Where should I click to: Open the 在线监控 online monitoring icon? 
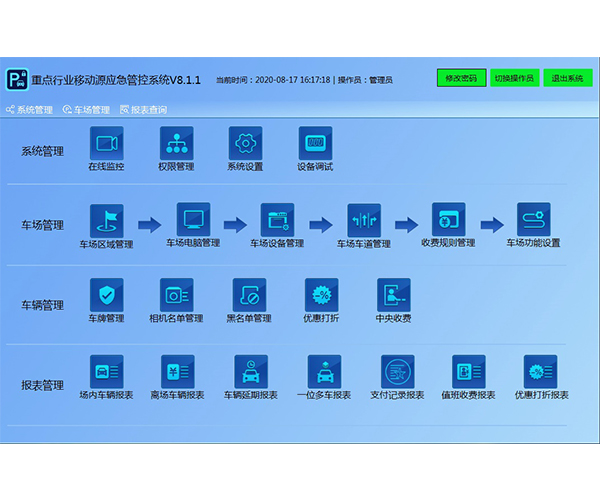106,142
